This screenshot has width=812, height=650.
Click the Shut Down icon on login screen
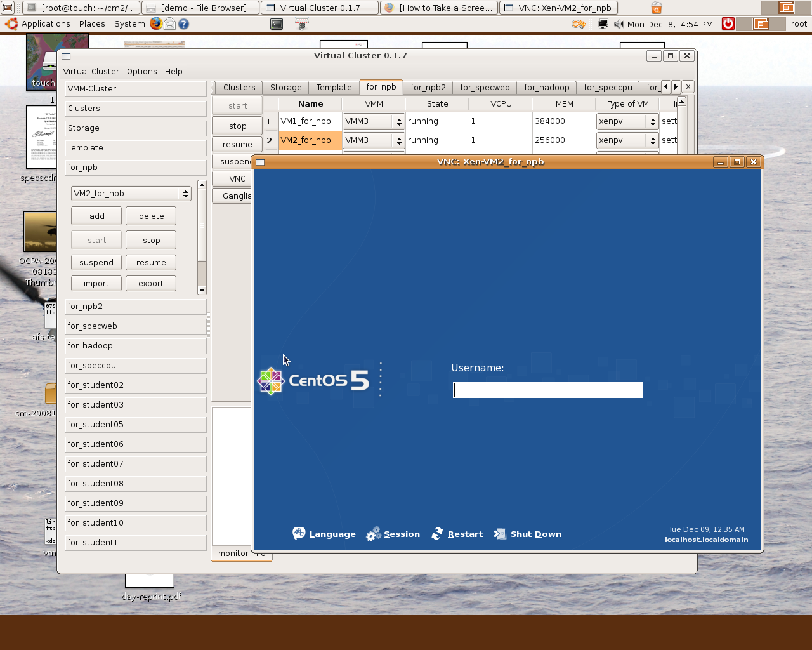point(500,534)
